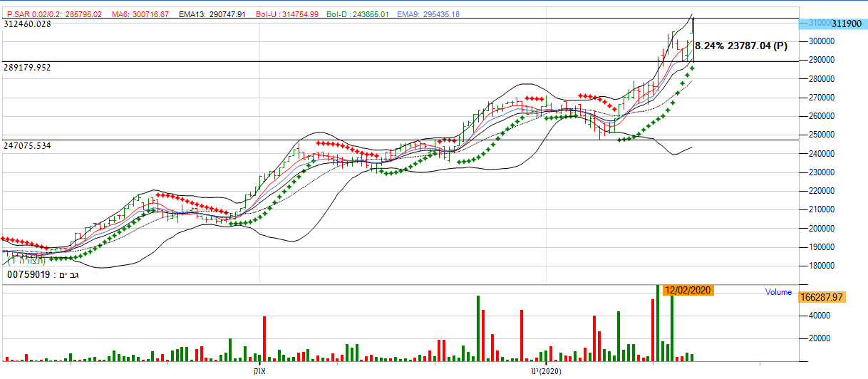Click the 8.24% 23787.04 (P) measurement label
The height and width of the screenshot is (379, 868).
[741, 46]
